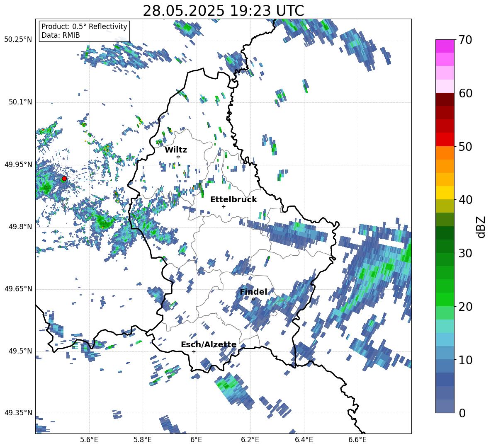Click the 50.1°N latitude label
This screenshot has width=491, height=448.
(x=20, y=102)
